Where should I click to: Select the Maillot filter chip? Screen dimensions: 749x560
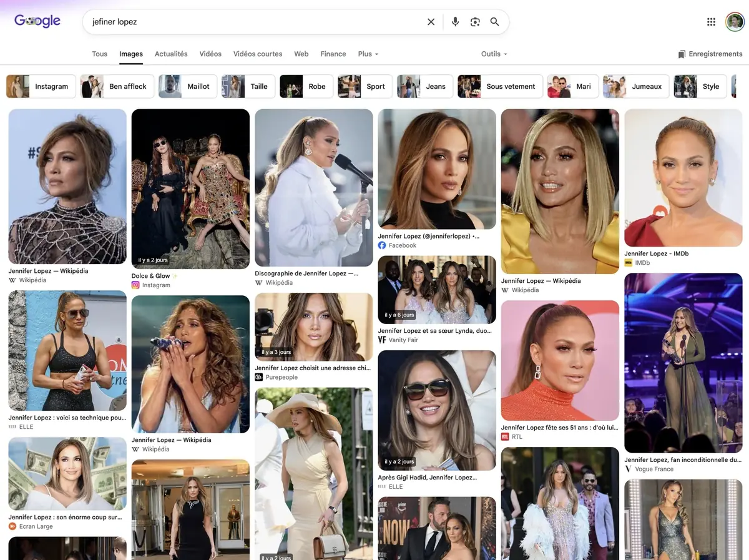[x=188, y=87]
